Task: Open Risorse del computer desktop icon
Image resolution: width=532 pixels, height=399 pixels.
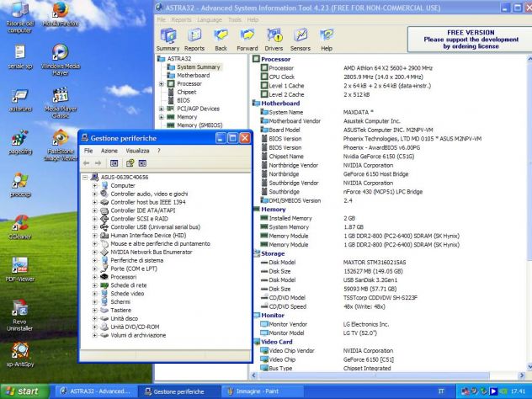Action: pos(20,17)
